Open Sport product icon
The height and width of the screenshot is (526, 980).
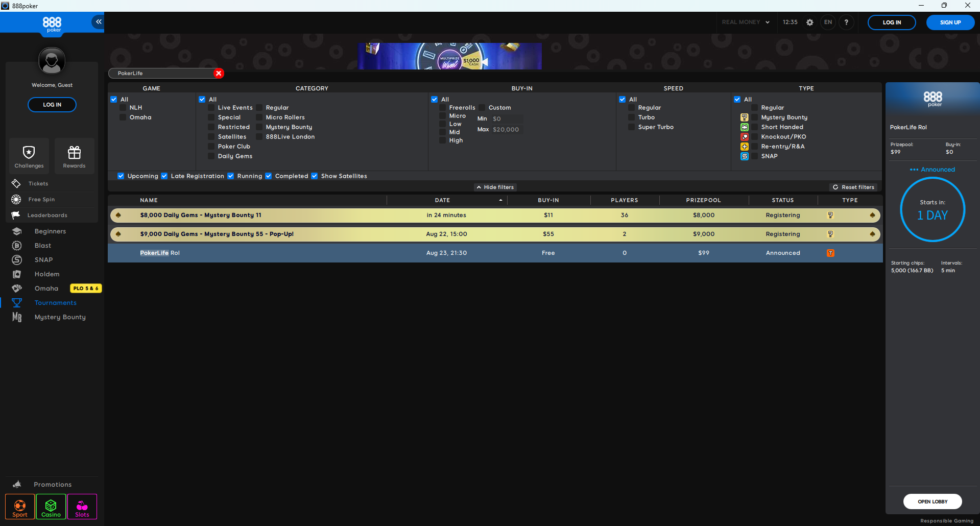20,507
